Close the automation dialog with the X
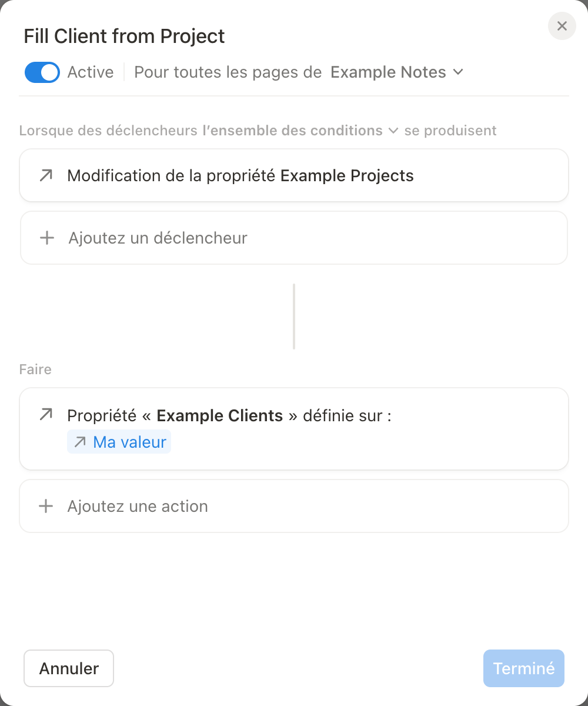Screen dimensions: 588x706 click(x=562, y=26)
